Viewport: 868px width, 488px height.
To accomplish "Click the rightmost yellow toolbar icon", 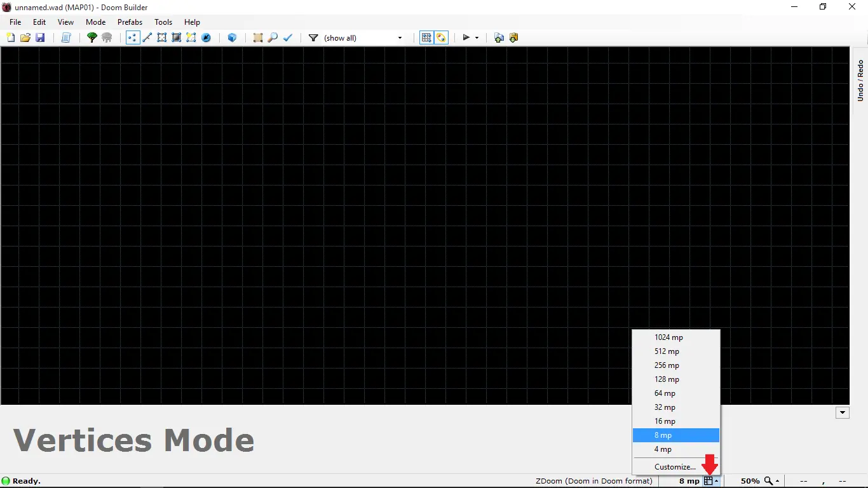I will [513, 38].
